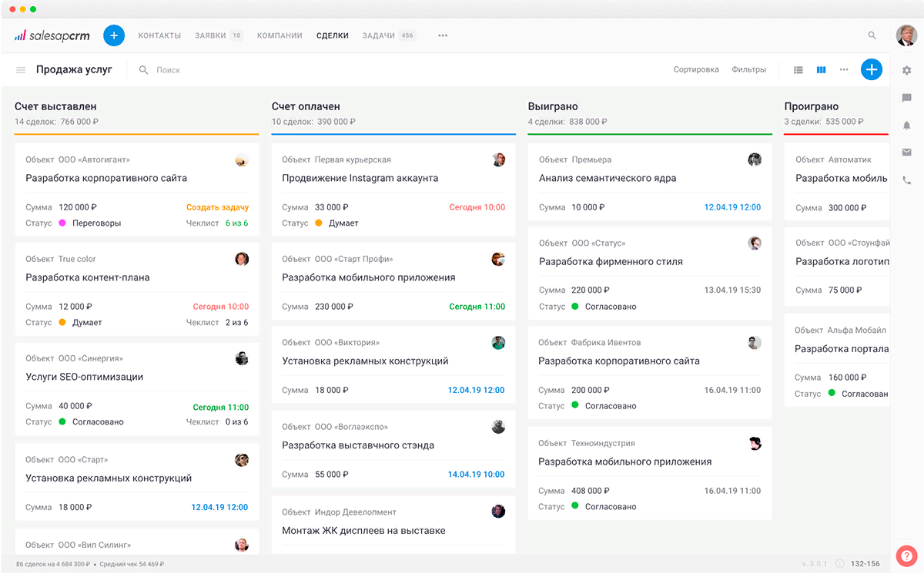Image resolution: width=924 pixels, height=574 pixels.
Task: Click Чеклист 6 из 6 on Автогигант
Action: (x=217, y=223)
